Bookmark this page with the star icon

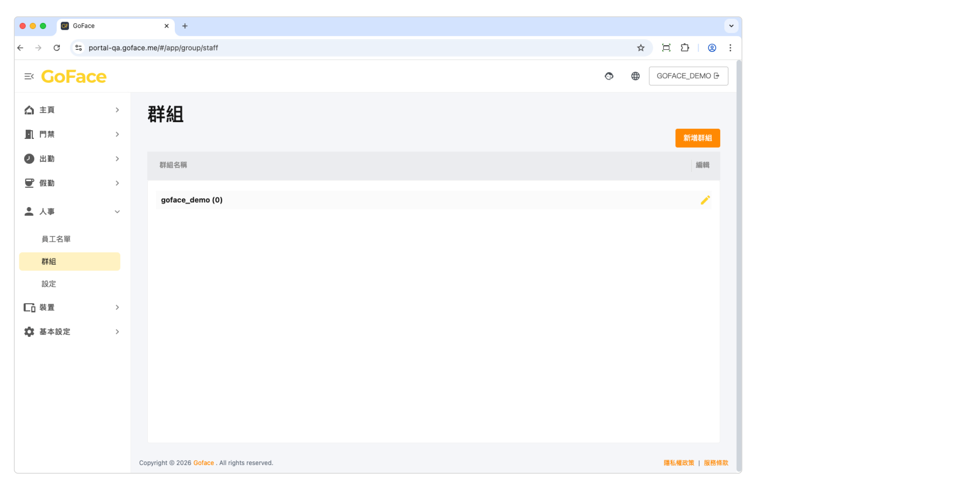[x=641, y=48]
